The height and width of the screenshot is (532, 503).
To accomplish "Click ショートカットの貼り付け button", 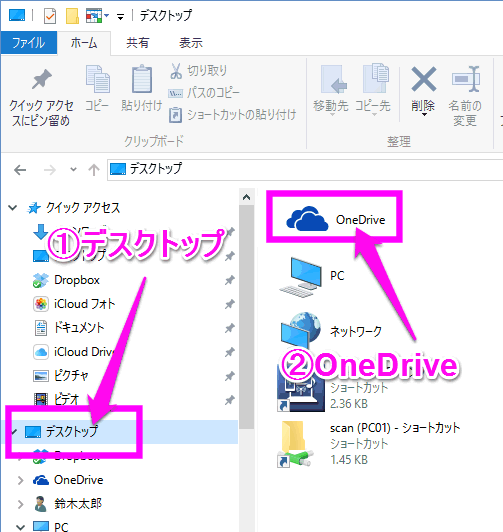I will pyautogui.click(x=233, y=115).
